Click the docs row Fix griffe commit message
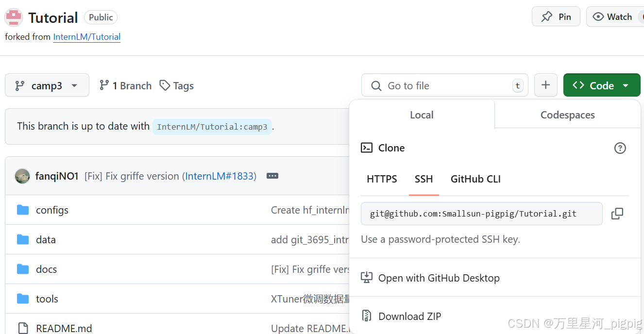Viewport: 644px width, 334px height. 310,269
